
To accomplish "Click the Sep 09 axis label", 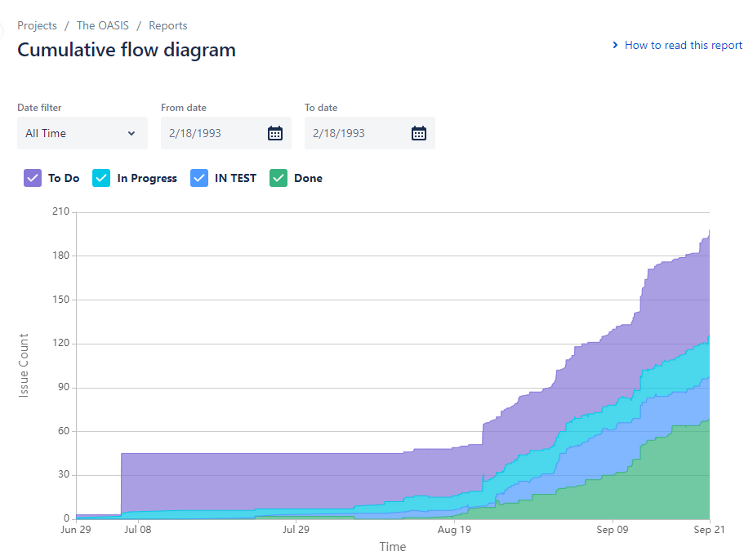I will [x=613, y=530].
